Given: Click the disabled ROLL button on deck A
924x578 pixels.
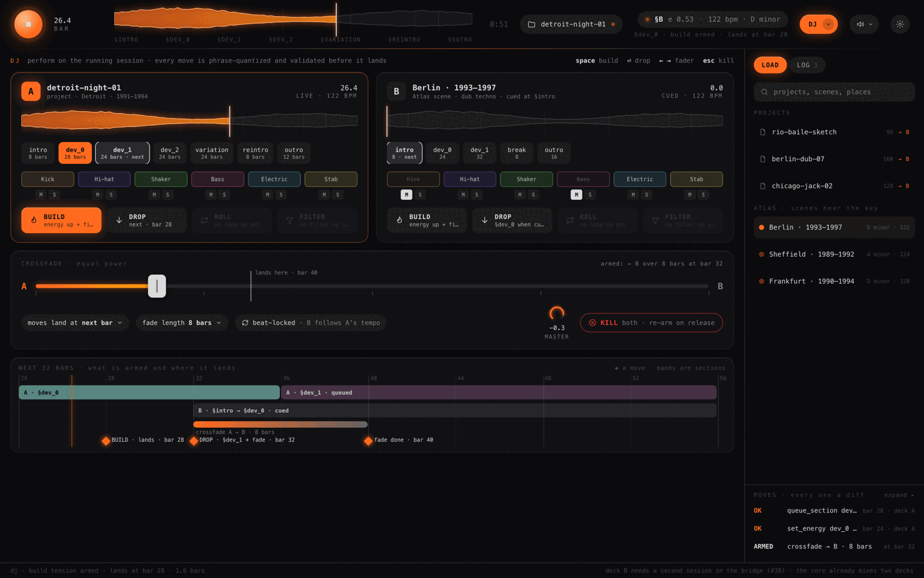Looking at the screenshot, I should pos(232,220).
